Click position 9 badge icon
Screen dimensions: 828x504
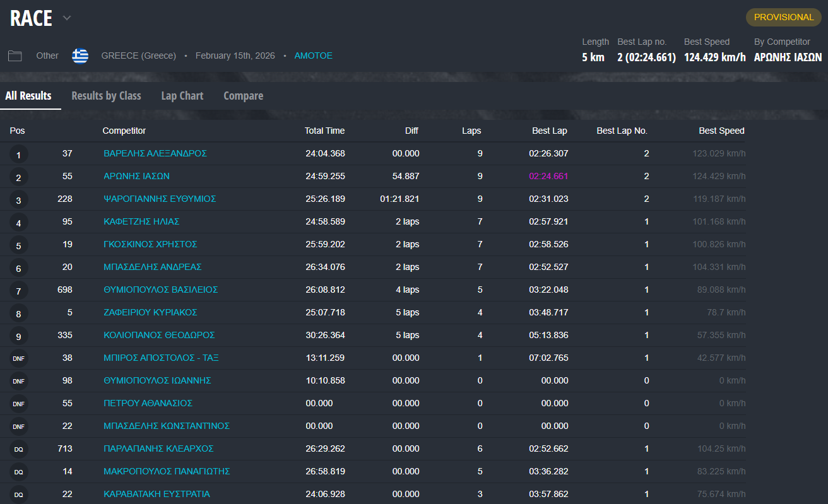tap(18, 336)
